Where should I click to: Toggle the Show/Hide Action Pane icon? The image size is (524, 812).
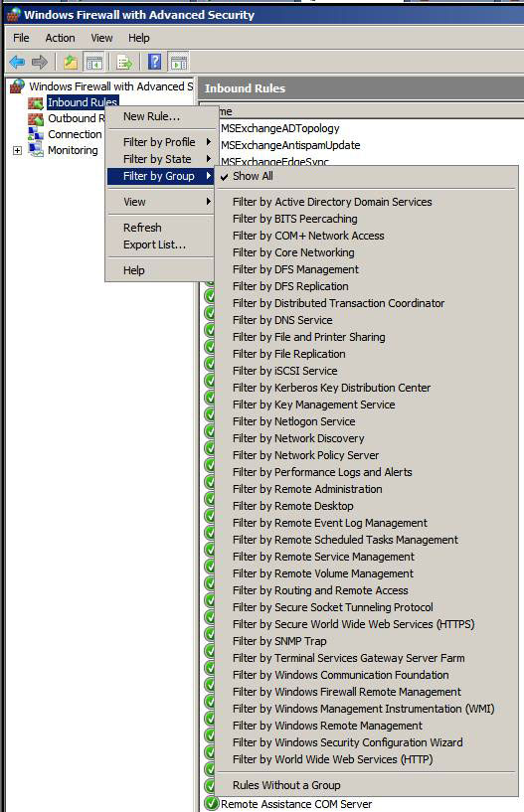179,63
